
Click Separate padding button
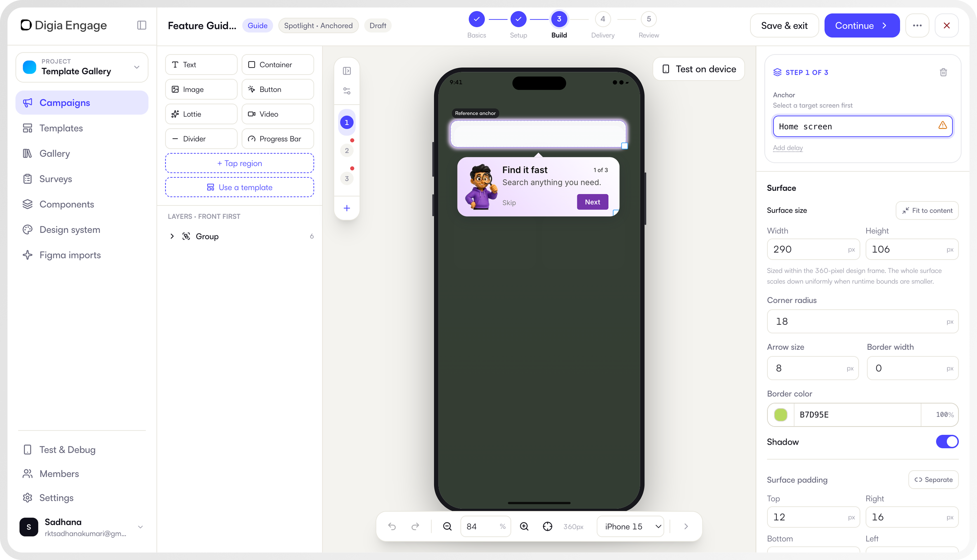[x=933, y=480]
